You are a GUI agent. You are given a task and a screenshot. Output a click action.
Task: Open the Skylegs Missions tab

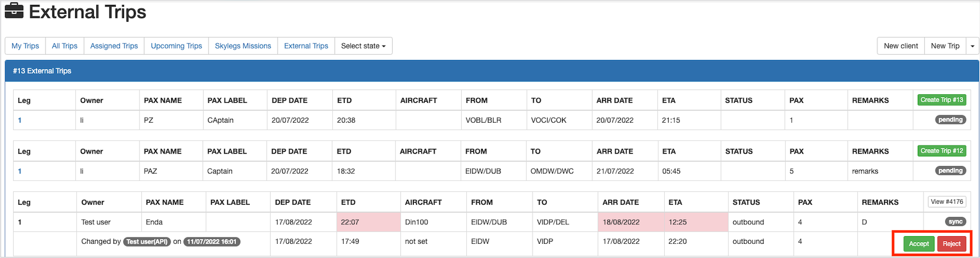243,46
